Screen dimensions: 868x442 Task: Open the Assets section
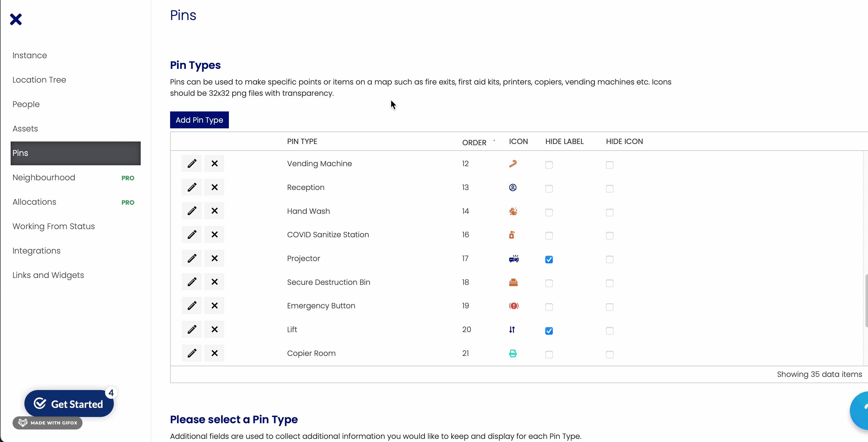[x=25, y=129]
